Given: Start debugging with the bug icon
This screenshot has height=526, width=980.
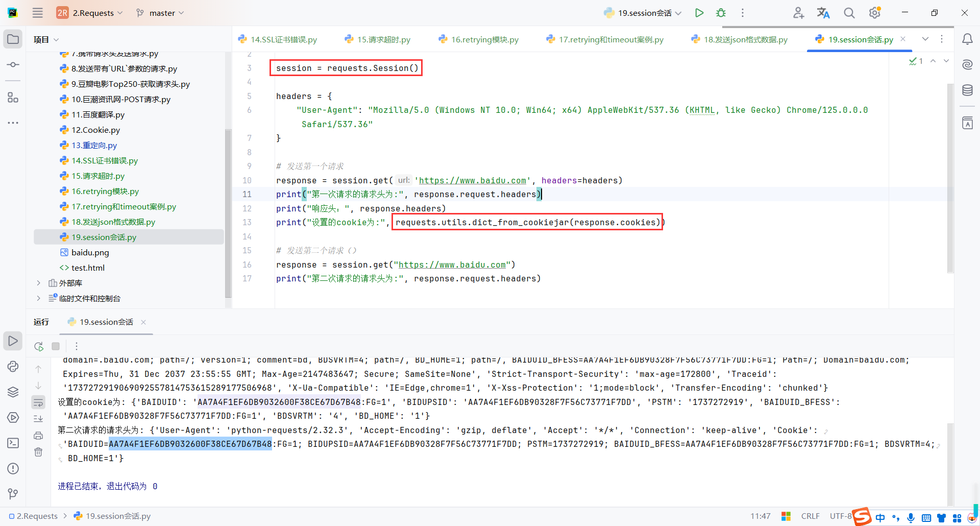Looking at the screenshot, I should click(721, 13).
